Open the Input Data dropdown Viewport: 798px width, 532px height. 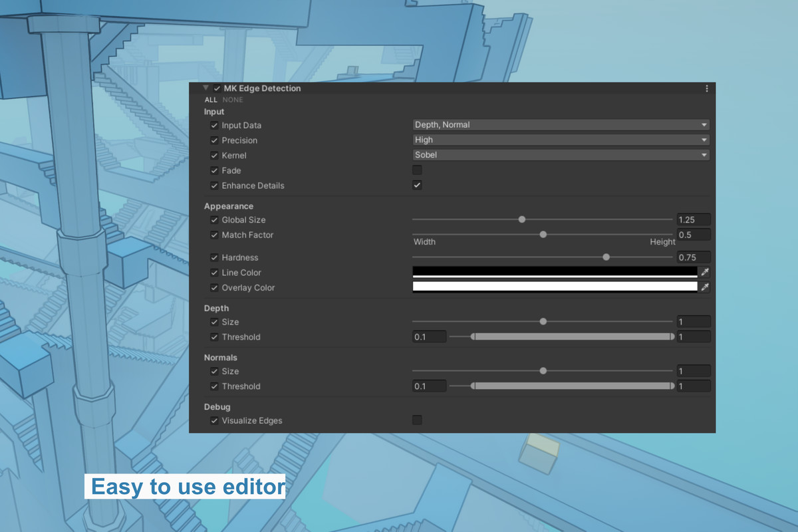pos(561,125)
